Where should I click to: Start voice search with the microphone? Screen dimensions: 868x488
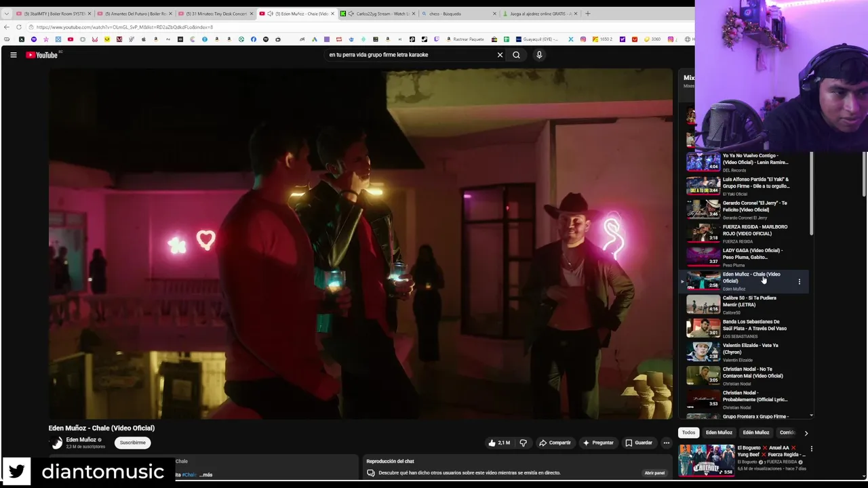point(539,55)
